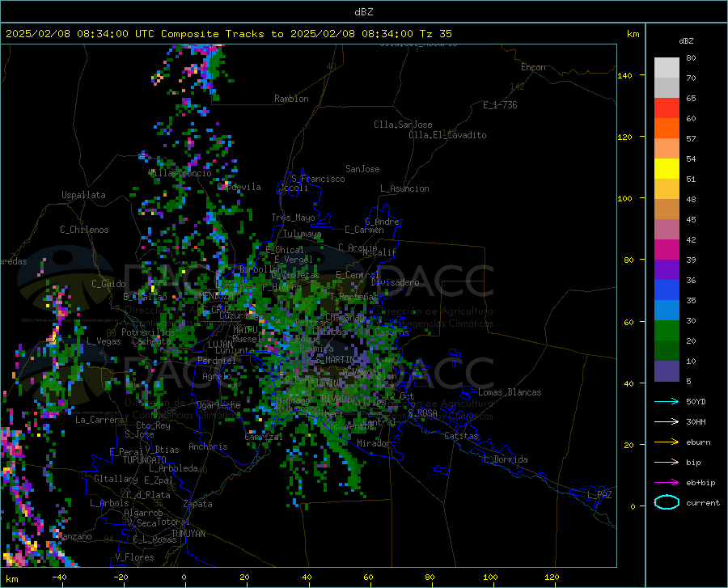Click the L_Asuncion map label
728x588 pixels.
tap(404, 188)
